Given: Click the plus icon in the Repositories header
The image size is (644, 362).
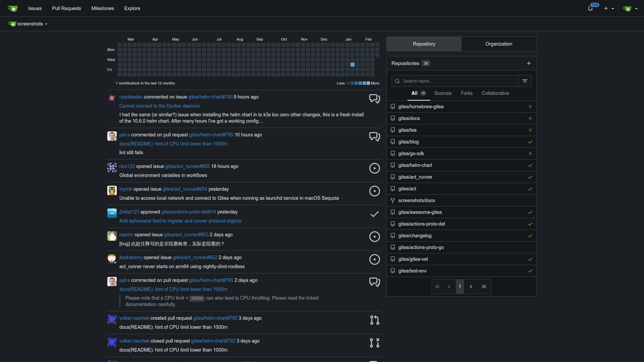Looking at the screenshot, I should pyautogui.click(x=529, y=63).
